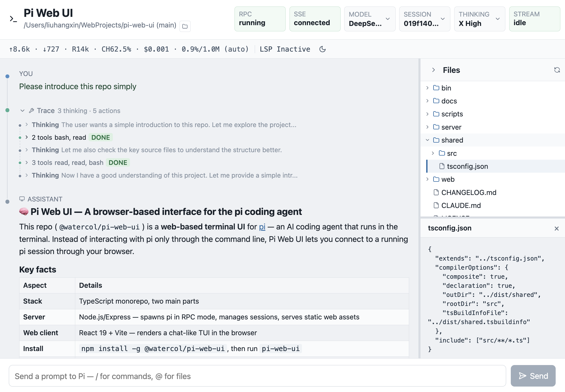Refresh the Files panel
This screenshot has width=565, height=392.
tap(557, 70)
